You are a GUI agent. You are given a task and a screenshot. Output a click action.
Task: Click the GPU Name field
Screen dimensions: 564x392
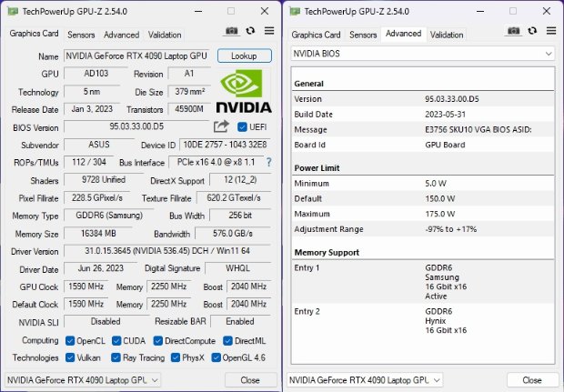tap(136, 55)
